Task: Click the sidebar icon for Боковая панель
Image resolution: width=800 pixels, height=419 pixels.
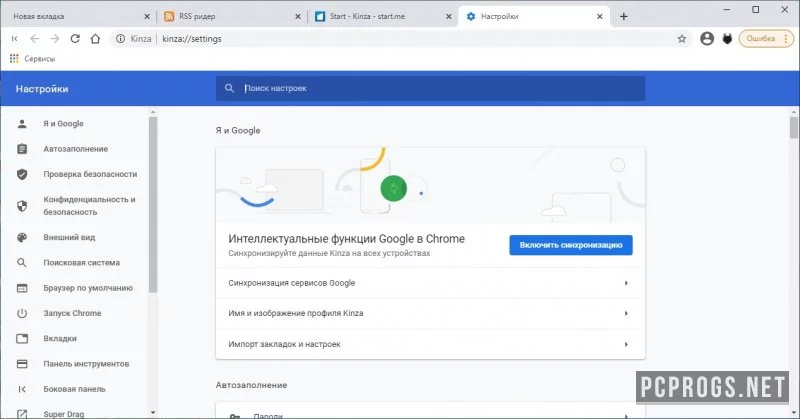Action: tap(22, 389)
